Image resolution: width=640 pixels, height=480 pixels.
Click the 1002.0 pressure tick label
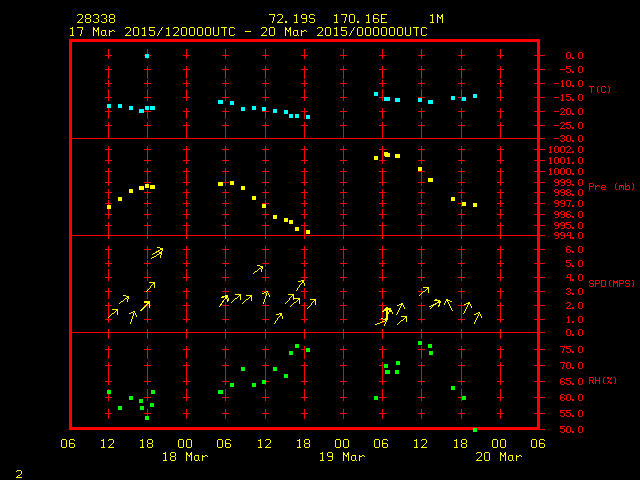coord(562,150)
